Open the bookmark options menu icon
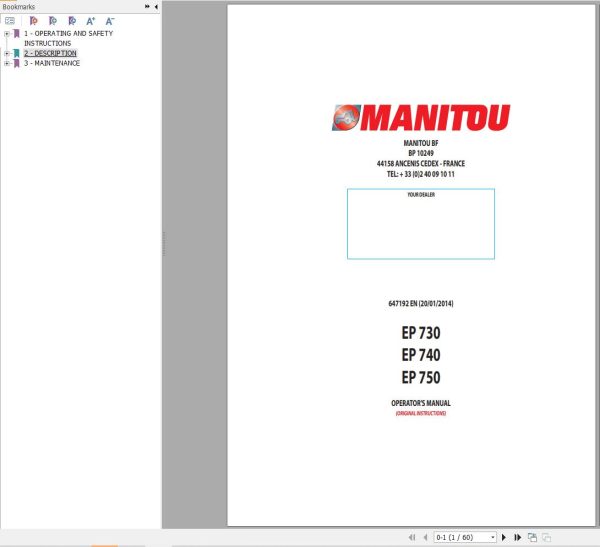The height and width of the screenshot is (547, 600). (10, 21)
